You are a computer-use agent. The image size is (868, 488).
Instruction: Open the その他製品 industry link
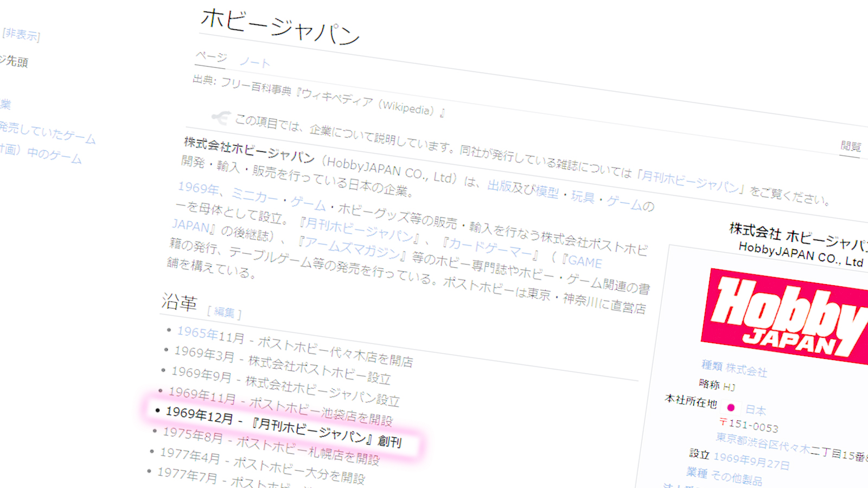coord(736,478)
